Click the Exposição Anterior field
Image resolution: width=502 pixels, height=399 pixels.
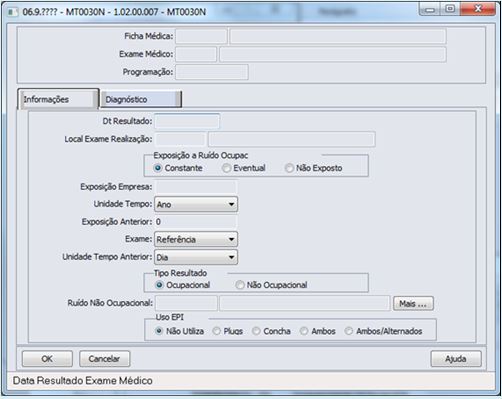[196, 222]
